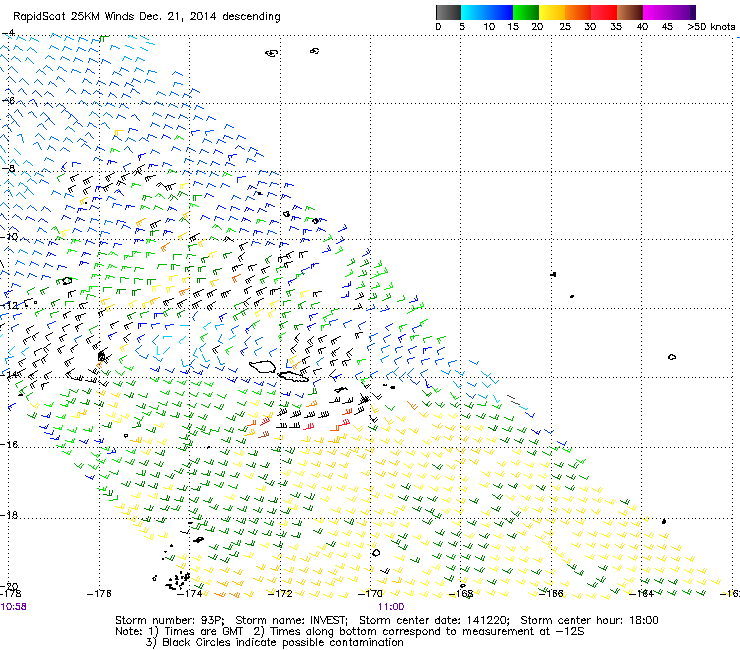The height and width of the screenshot is (650, 740).
Task: Click the 'Storm center hour: 18:00' text
Action: (x=589, y=620)
